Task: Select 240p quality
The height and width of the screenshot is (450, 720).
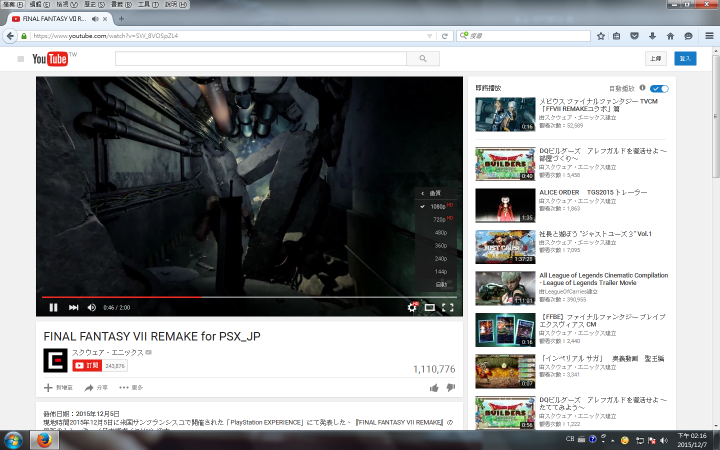Action: pos(436,259)
